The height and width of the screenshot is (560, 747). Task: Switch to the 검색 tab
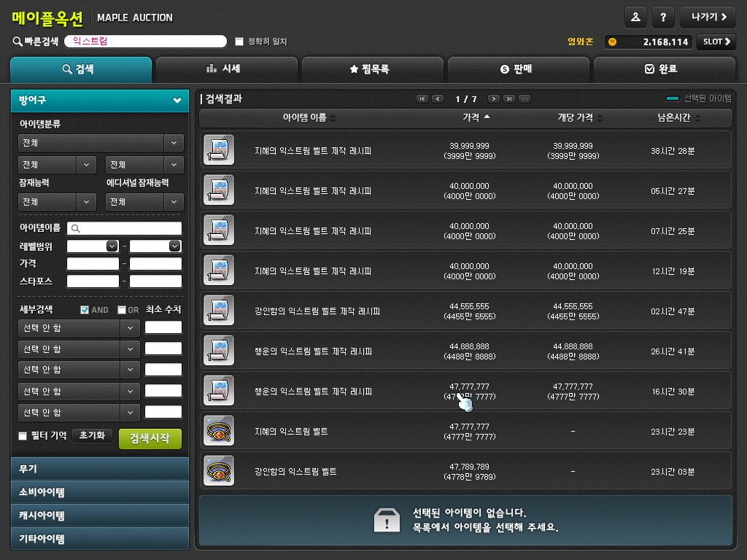tap(81, 69)
